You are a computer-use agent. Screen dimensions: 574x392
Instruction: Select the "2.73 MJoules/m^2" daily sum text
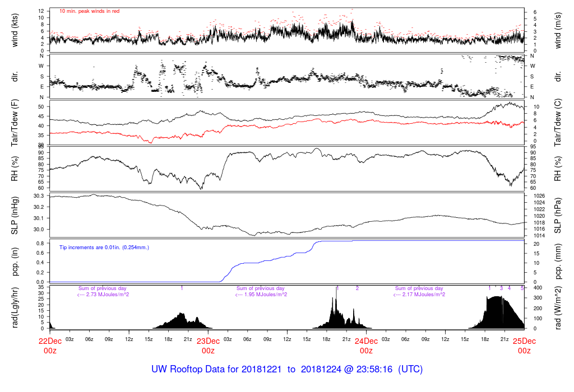[107, 295]
